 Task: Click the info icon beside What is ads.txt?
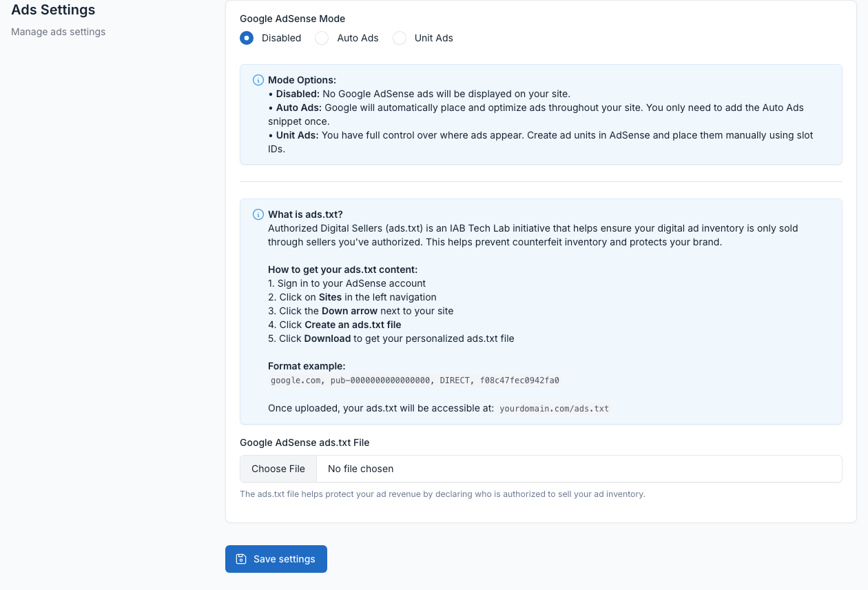[258, 214]
